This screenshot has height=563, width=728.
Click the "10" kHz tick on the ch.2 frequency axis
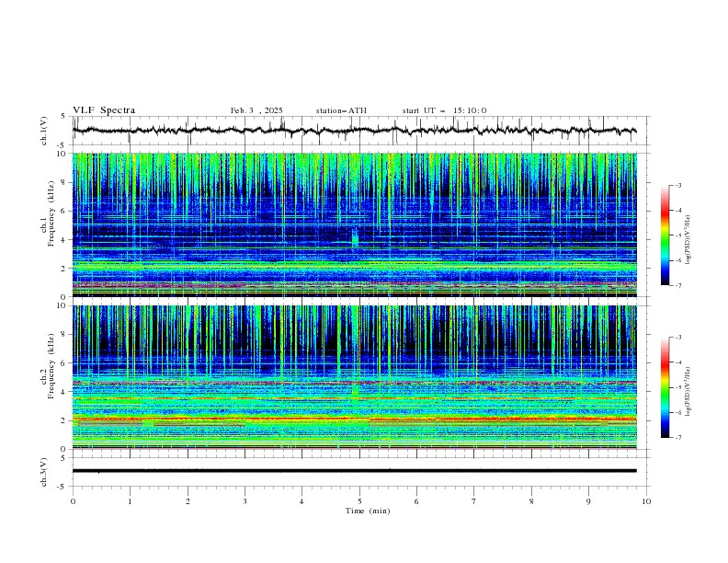click(x=62, y=305)
